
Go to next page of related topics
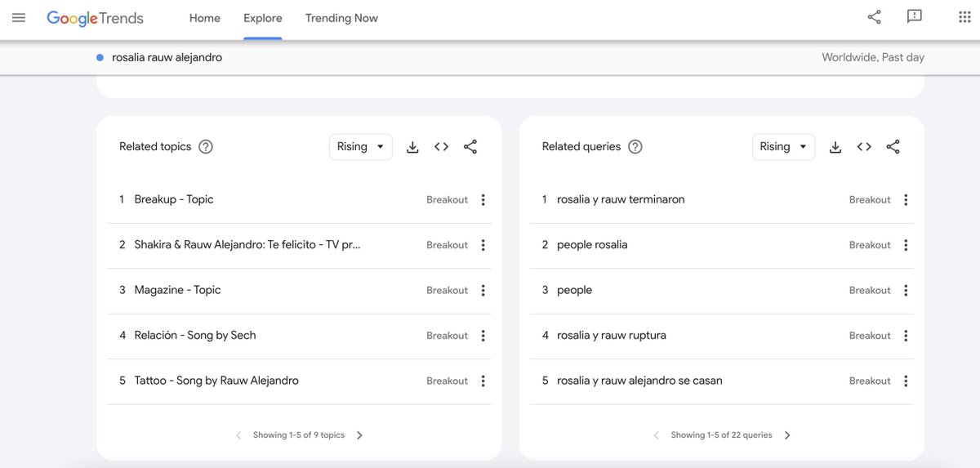point(359,435)
